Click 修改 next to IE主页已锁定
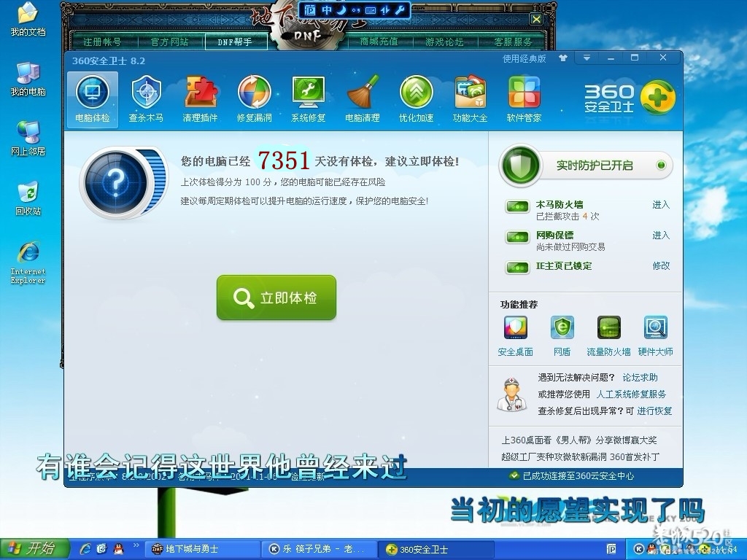This screenshot has width=747, height=560. pos(660,265)
